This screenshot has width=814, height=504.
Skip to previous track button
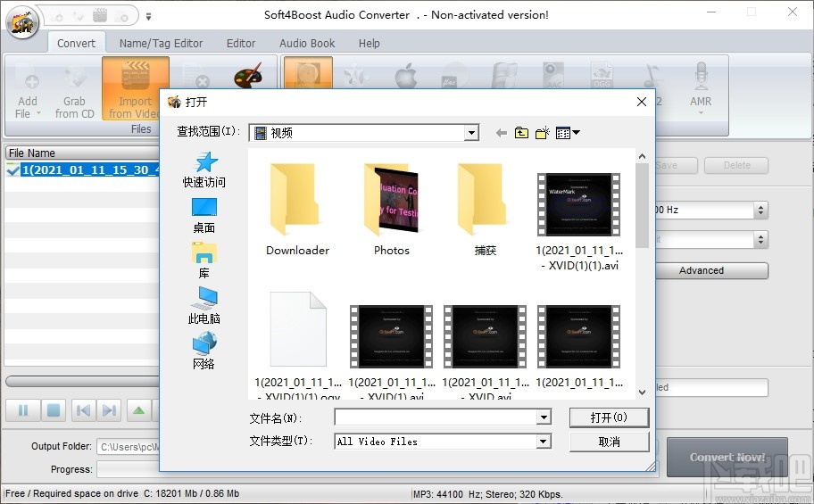83,410
